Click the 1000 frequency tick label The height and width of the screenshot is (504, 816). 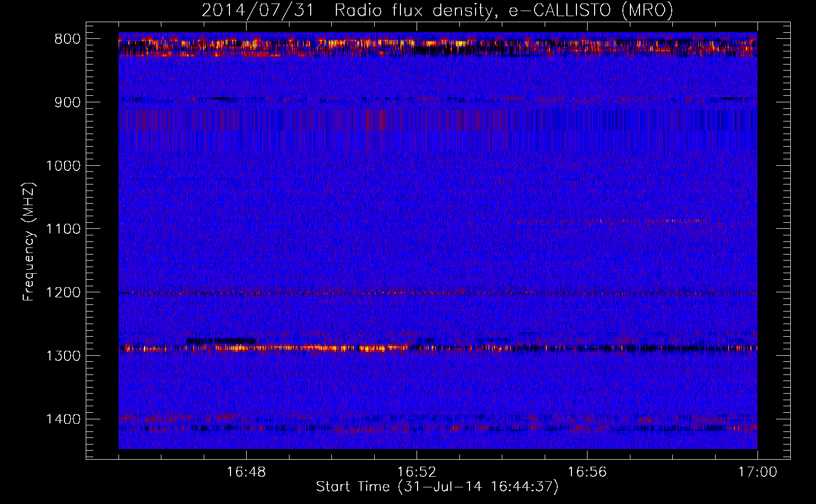pyautogui.click(x=64, y=166)
